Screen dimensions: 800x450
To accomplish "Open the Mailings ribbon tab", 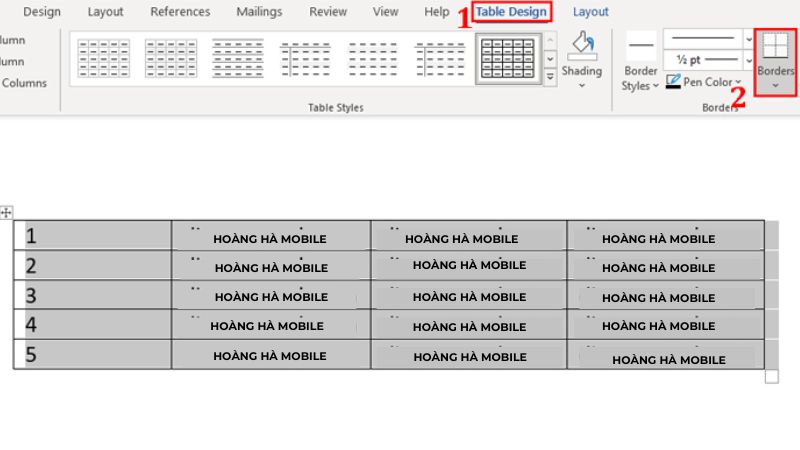I will [259, 12].
